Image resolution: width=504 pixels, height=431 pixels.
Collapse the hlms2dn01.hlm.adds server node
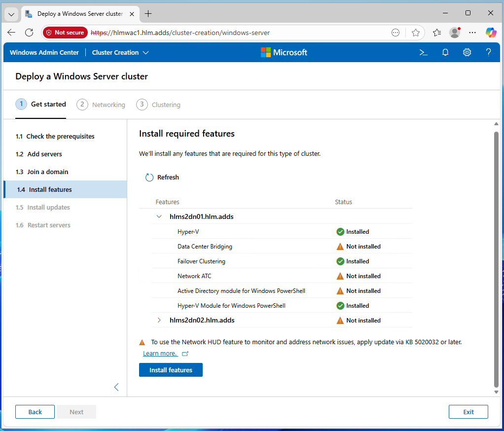pos(159,216)
